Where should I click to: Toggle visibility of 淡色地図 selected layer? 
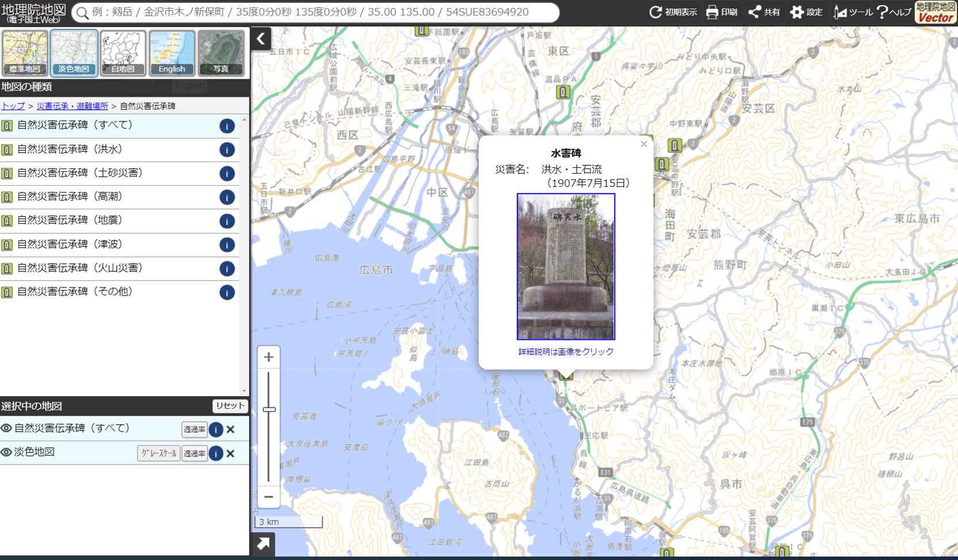tap(6, 452)
